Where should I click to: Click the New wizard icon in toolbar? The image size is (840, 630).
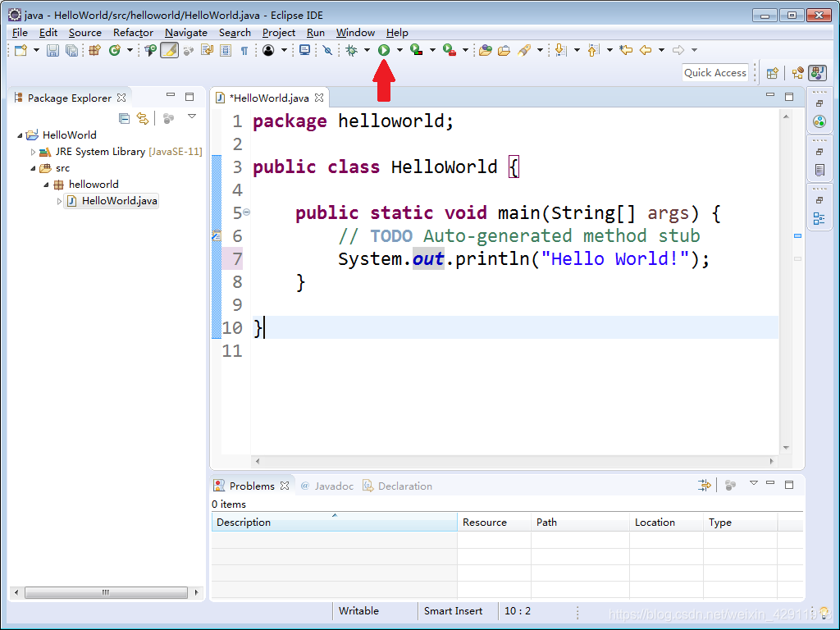[21, 50]
